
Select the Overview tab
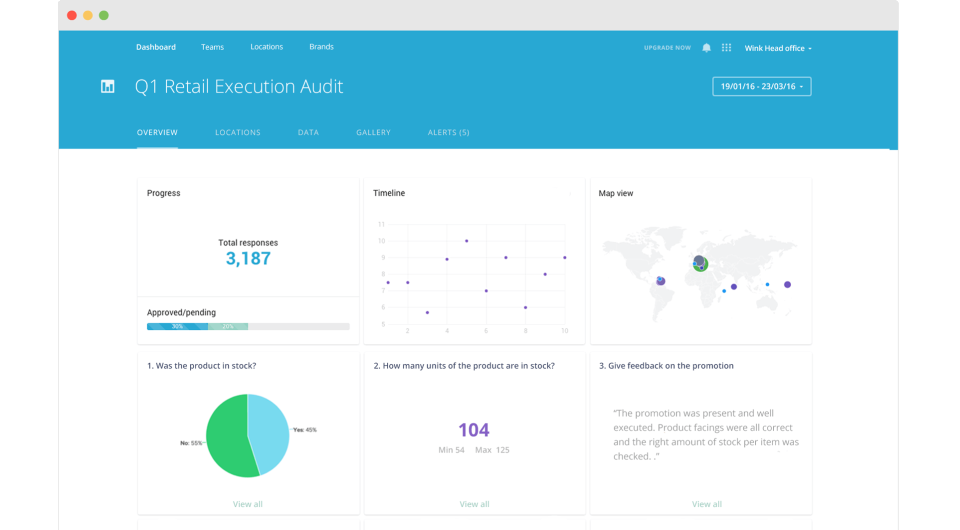(157, 132)
